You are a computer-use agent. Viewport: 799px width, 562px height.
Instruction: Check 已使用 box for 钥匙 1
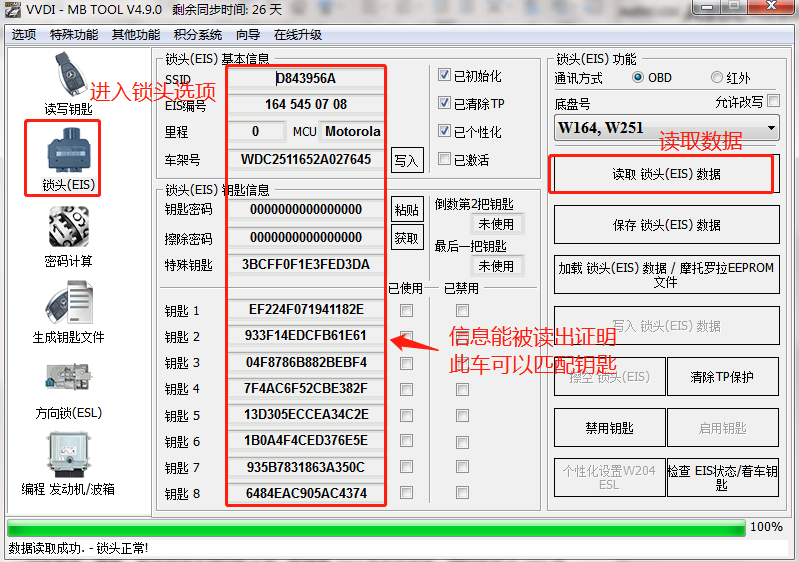click(x=406, y=310)
